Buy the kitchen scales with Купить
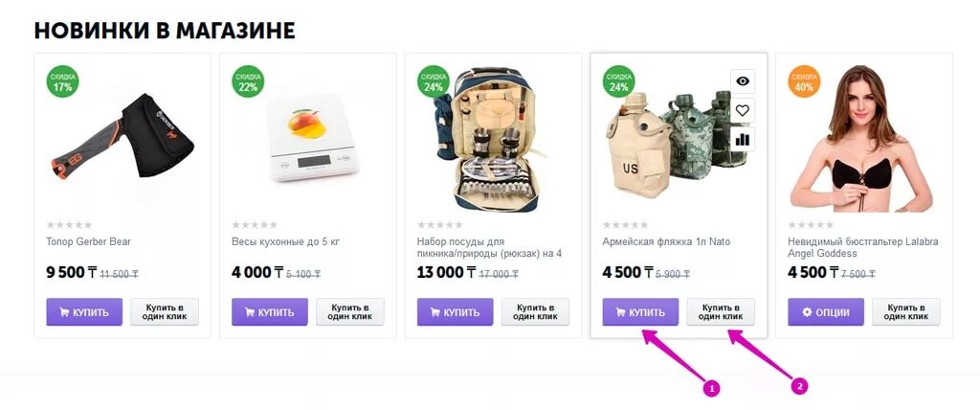The height and width of the screenshot is (410, 980). (270, 311)
